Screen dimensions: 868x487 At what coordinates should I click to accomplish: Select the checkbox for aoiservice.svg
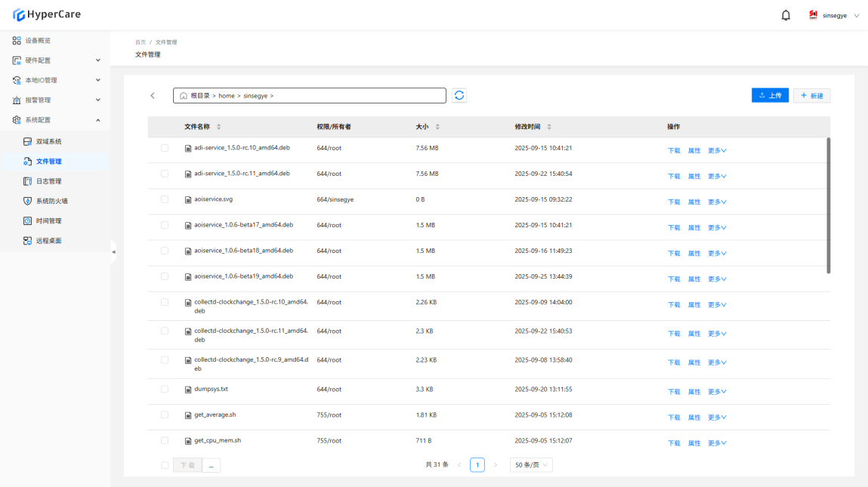pyautogui.click(x=165, y=199)
